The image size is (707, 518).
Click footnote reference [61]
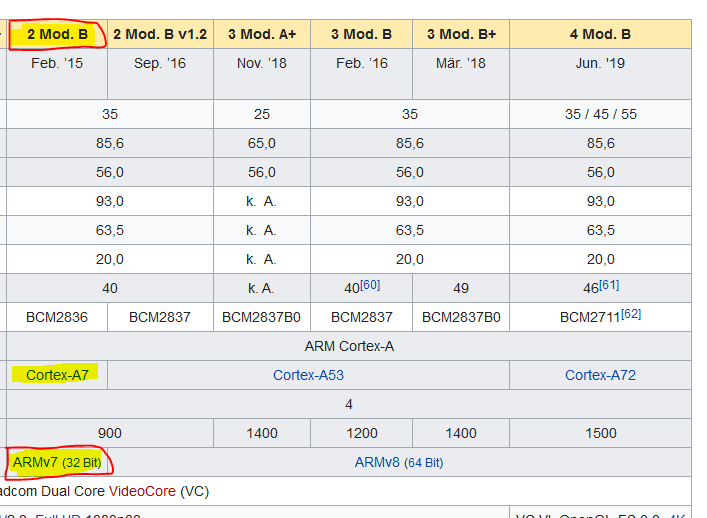pos(609,285)
